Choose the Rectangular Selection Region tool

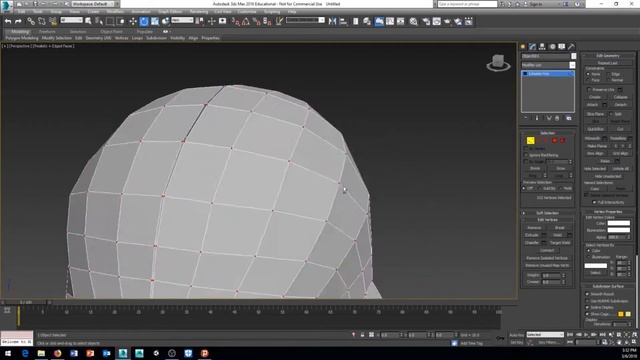(110, 21)
